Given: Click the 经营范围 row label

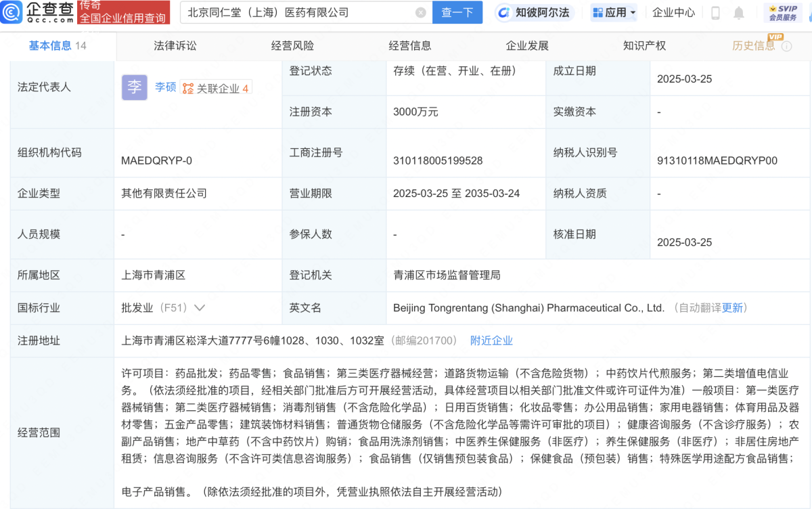Looking at the screenshot, I should click(39, 433).
